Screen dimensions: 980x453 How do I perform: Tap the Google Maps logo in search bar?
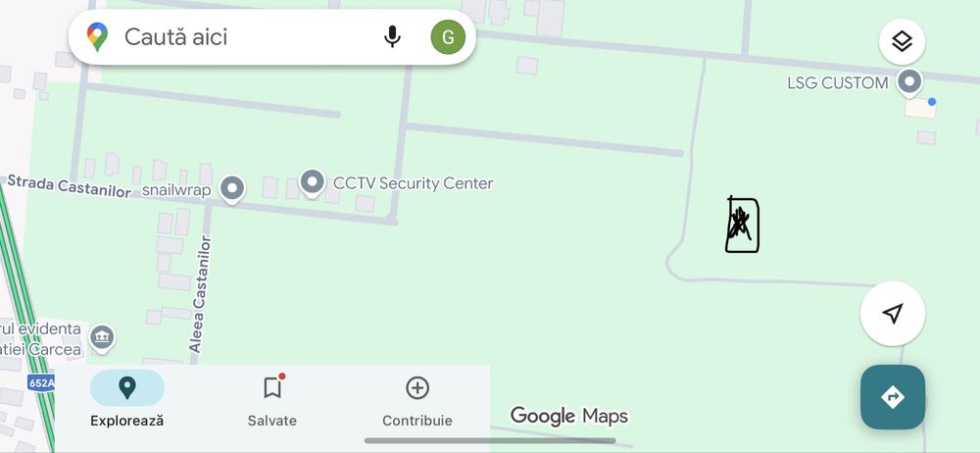tap(97, 37)
